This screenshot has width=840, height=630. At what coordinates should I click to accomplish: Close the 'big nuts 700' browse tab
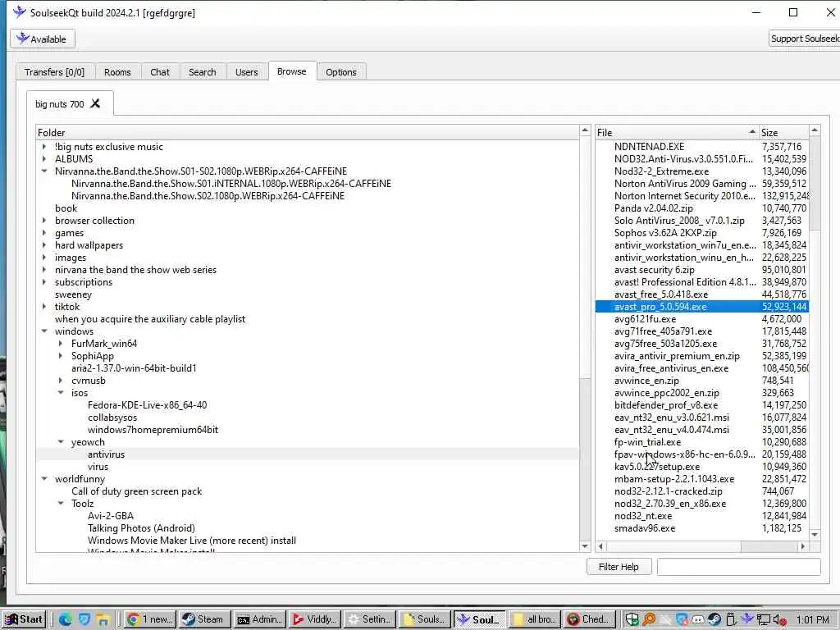95,103
